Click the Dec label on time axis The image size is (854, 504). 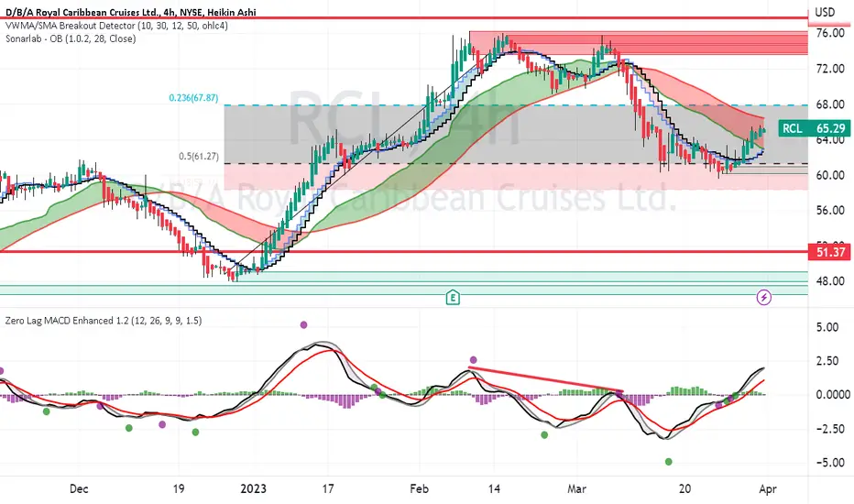(79, 488)
